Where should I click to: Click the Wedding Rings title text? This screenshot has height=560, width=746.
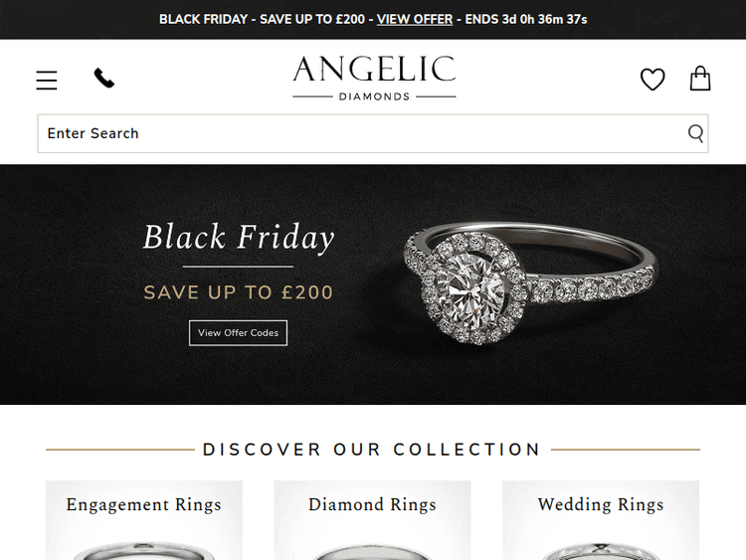click(601, 505)
